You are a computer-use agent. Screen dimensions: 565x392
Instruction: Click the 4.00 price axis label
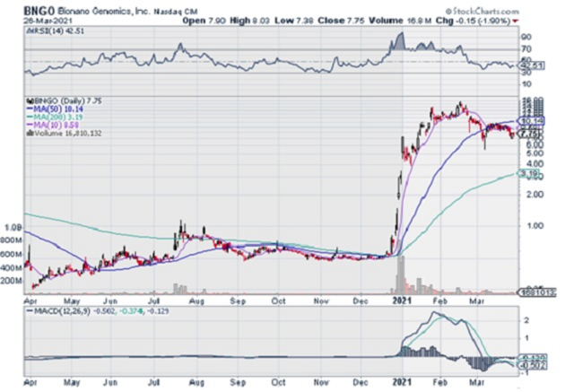535,164
